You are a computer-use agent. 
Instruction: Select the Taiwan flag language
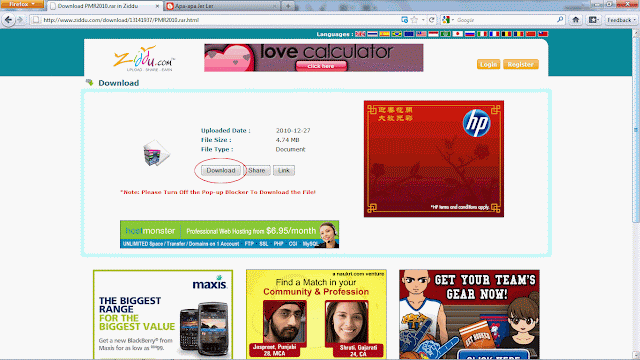543,34
